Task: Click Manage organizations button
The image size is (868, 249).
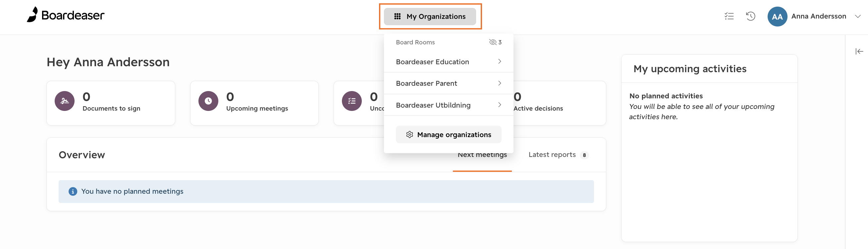Action: [449, 134]
